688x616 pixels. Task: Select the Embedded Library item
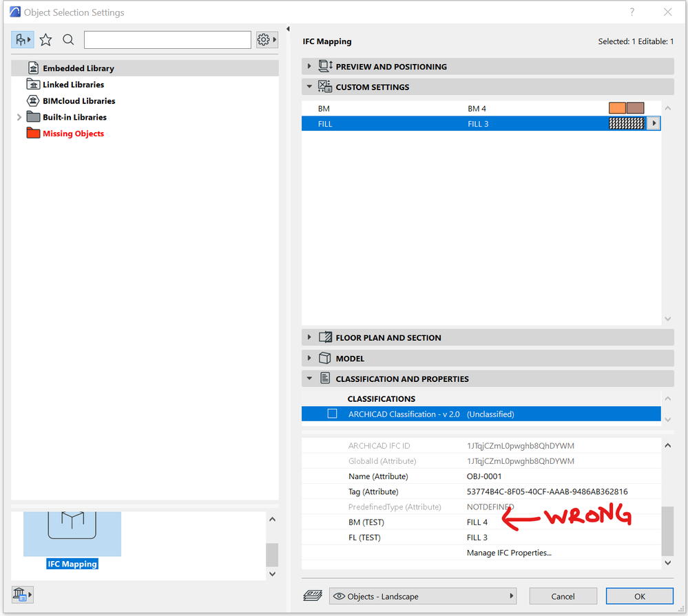click(145, 68)
